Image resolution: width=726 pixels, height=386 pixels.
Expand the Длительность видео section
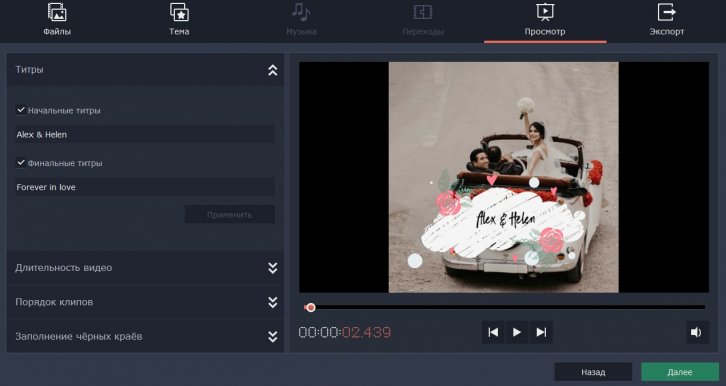(145, 268)
